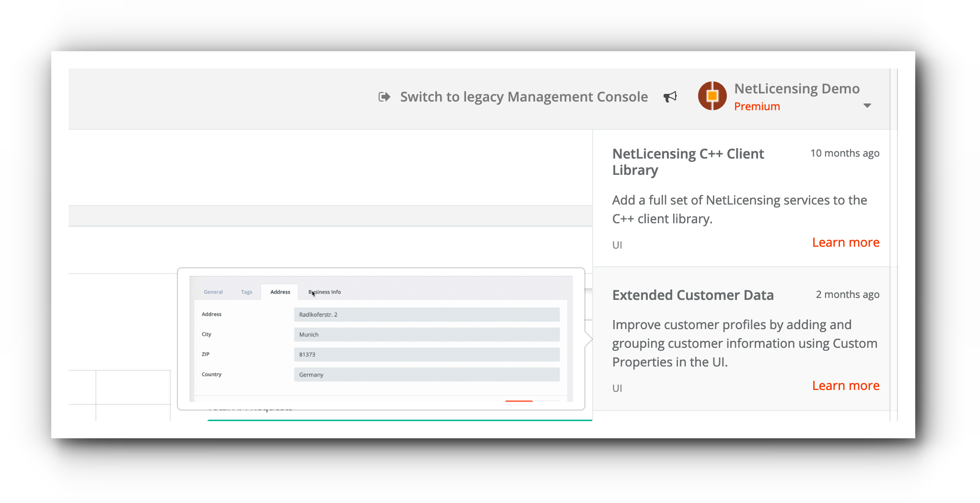Click the legacy console switch arrow icon
This screenshot has width=980, height=503.
click(x=384, y=97)
